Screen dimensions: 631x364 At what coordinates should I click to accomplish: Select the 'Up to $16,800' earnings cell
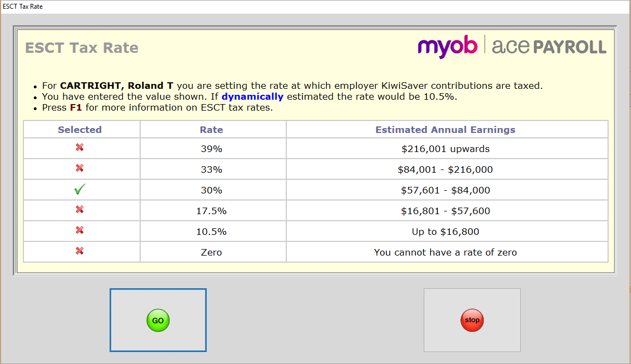(x=445, y=232)
